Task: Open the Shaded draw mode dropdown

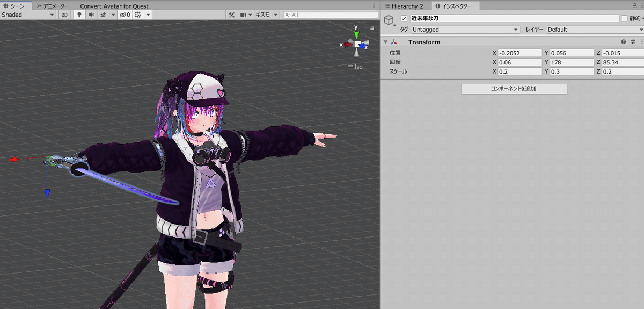Action: 28,15
